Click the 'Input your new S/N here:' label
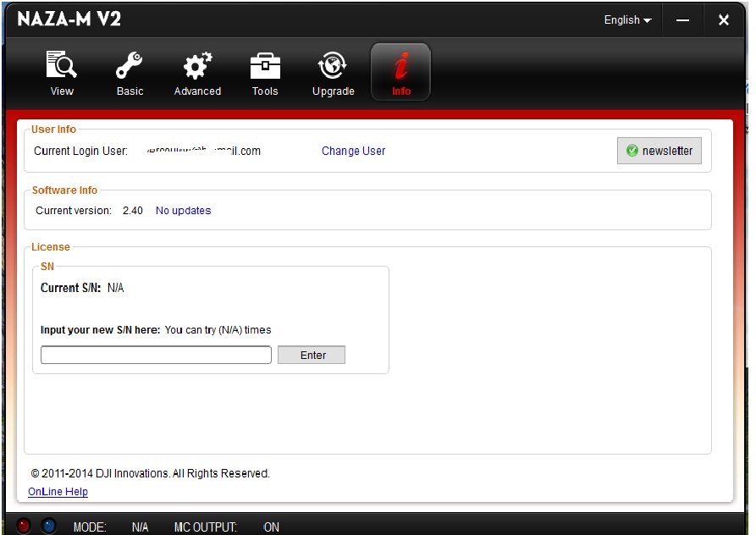 click(100, 330)
